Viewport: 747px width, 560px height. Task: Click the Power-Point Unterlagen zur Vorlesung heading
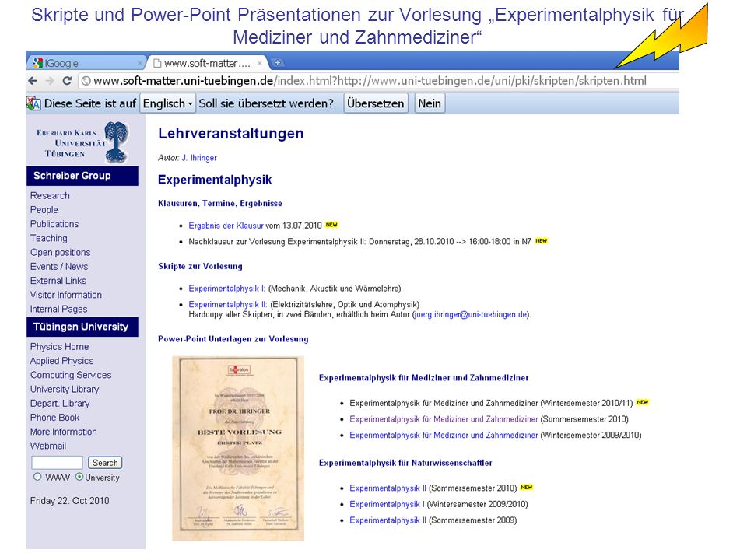[233, 339]
